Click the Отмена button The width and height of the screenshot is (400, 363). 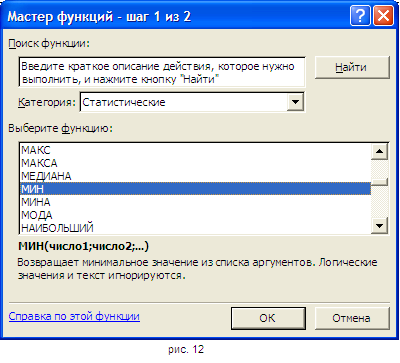click(352, 318)
